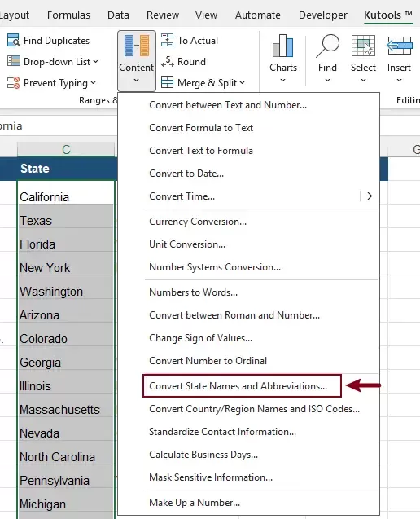This screenshot has height=519, width=420.
Task: Choose Convert Text to Formula
Action: tap(249, 151)
